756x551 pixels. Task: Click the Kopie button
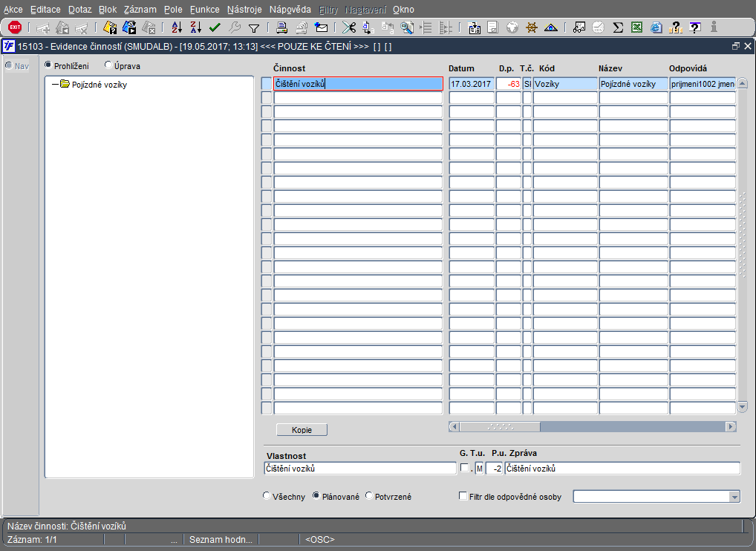(x=302, y=430)
